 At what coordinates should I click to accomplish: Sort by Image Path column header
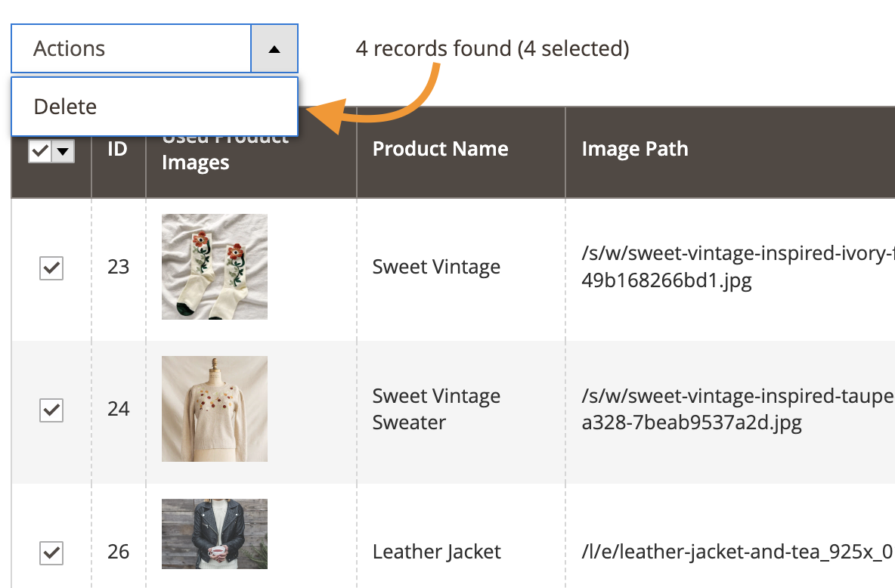coord(635,149)
